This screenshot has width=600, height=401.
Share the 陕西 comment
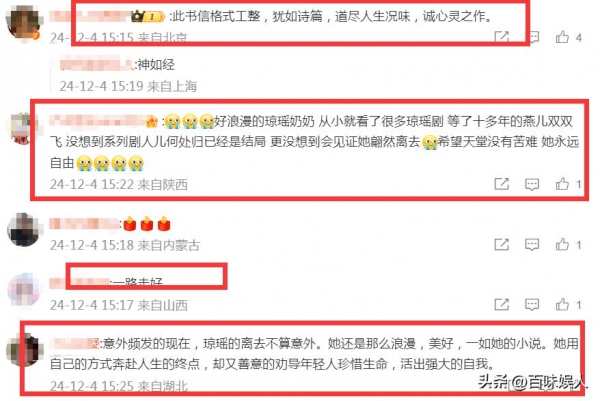pyautogui.click(x=502, y=184)
